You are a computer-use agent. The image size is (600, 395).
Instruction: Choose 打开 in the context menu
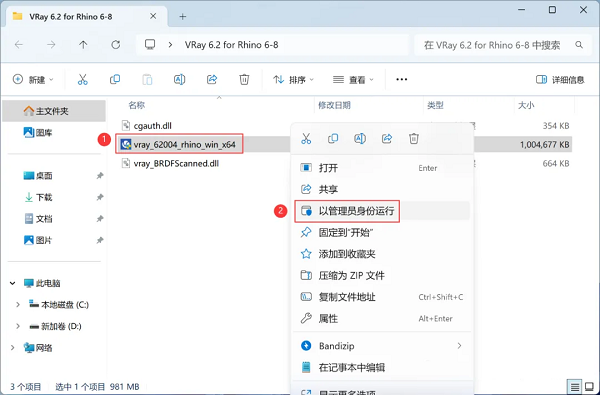[382, 168]
